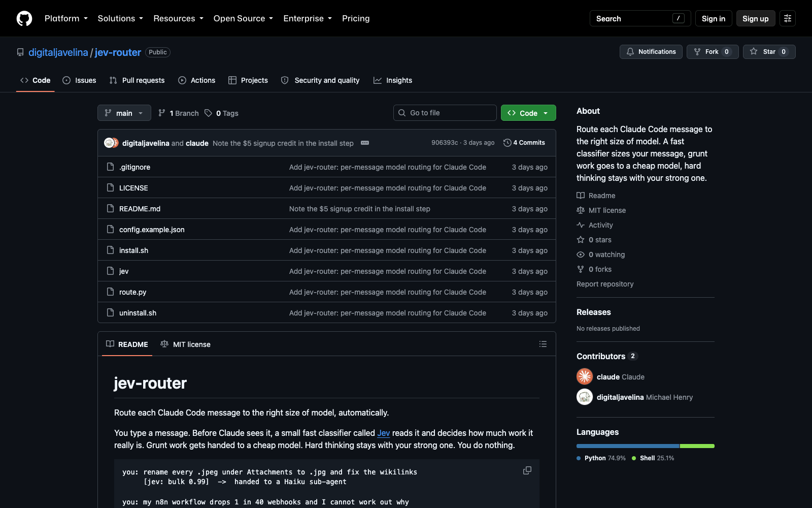Screen dimensions: 812x508
Task: Switch to the Issues tab
Action: coord(79,80)
